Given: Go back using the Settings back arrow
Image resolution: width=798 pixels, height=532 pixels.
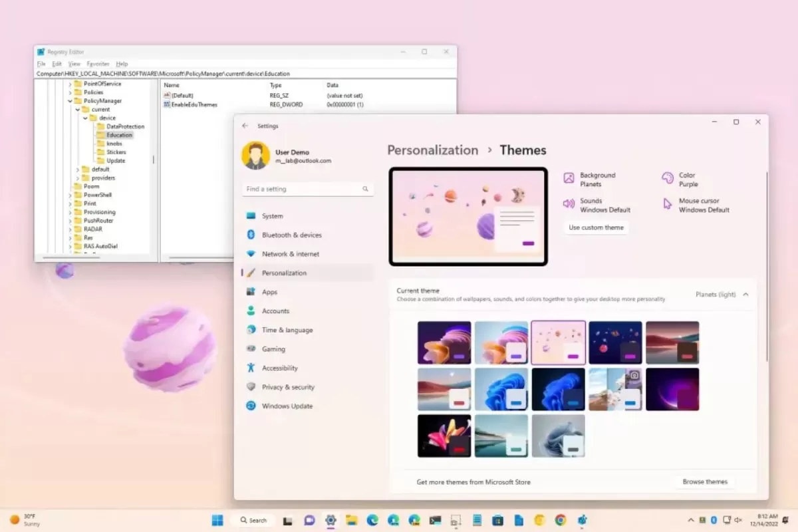Looking at the screenshot, I should (x=245, y=126).
